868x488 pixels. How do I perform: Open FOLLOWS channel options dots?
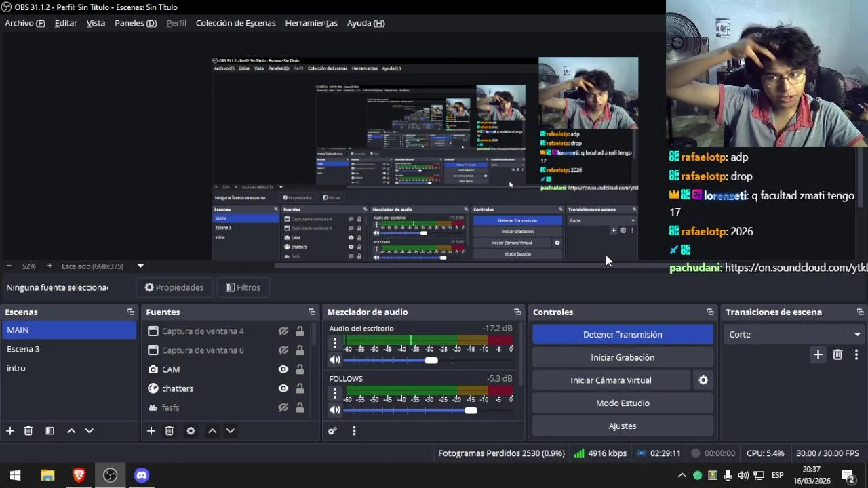pyautogui.click(x=335, y=394)
